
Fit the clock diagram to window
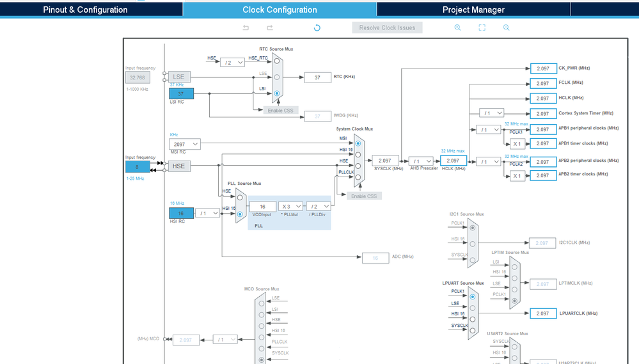point(482,28)
